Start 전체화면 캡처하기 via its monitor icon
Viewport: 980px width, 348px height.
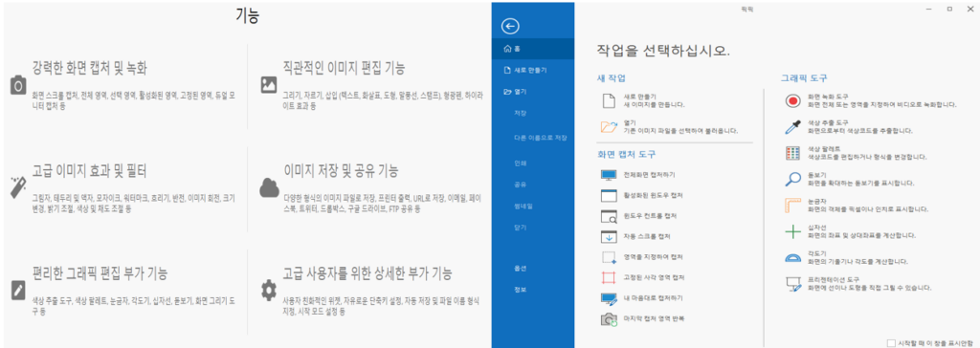(609, 175)
